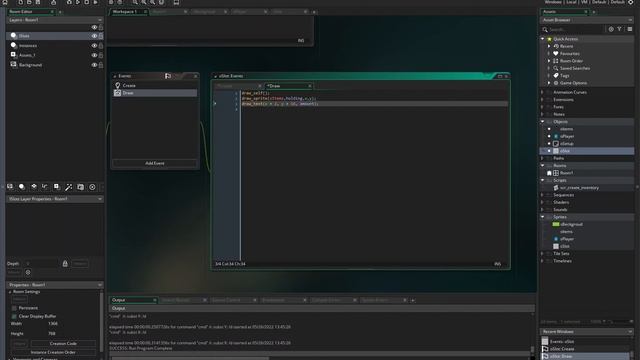Screen dimensions: 640x360
Task: Select the sPlayer sprite
Action: click(x=567, y=239)
